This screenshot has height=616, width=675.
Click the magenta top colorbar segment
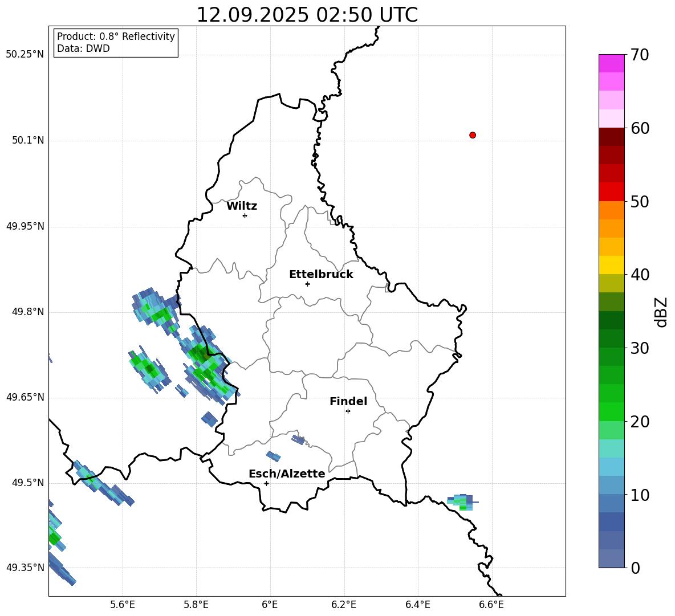612,63
